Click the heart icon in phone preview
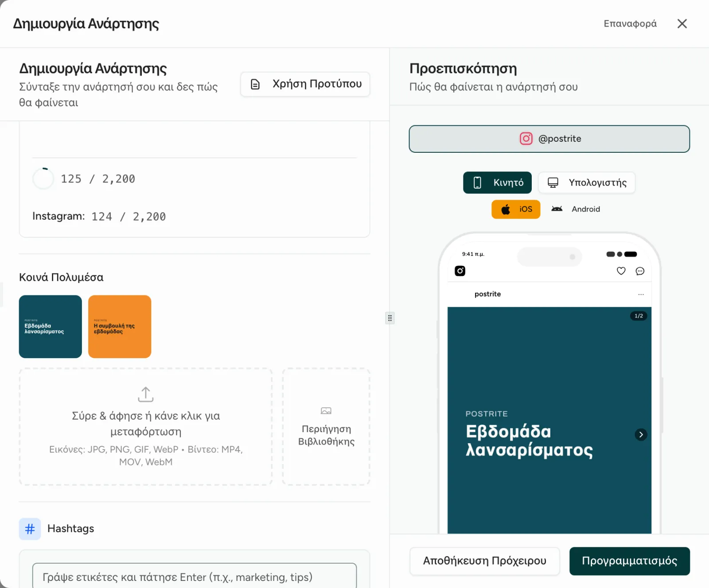 click(621, 271)
